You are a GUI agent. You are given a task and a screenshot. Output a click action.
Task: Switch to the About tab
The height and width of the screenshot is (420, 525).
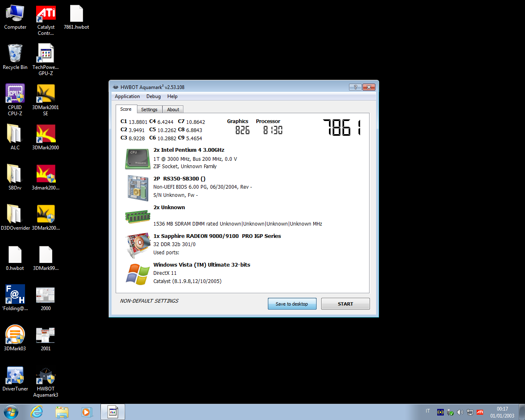tap(173, 110)
